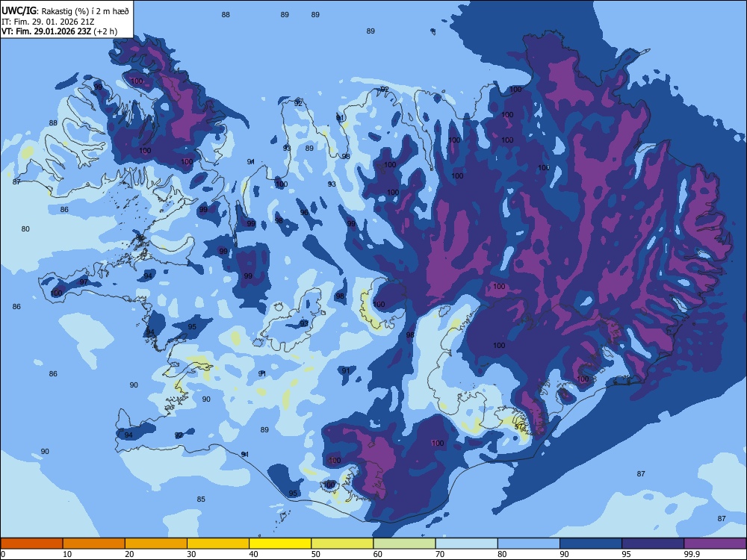Click the 'UWC/IG: Rakastig (%) í 2 m hæð' title
The width and height of the screenshot is (747, 560).
pyautogui.click(x=65, y=11)
